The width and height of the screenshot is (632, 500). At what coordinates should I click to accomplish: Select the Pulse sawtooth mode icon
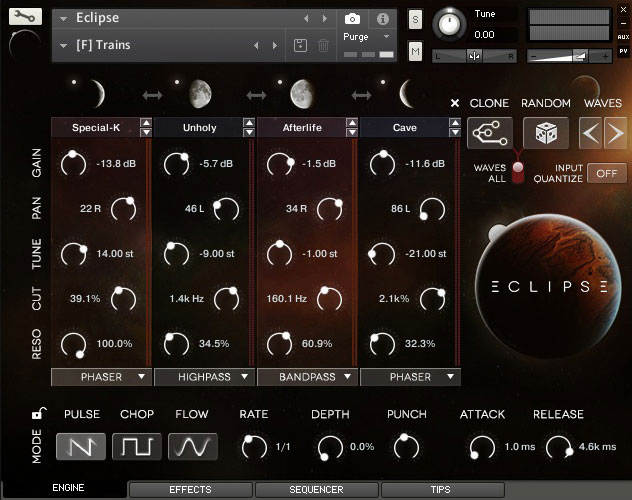pyautogui.click(x=81, y=445)
